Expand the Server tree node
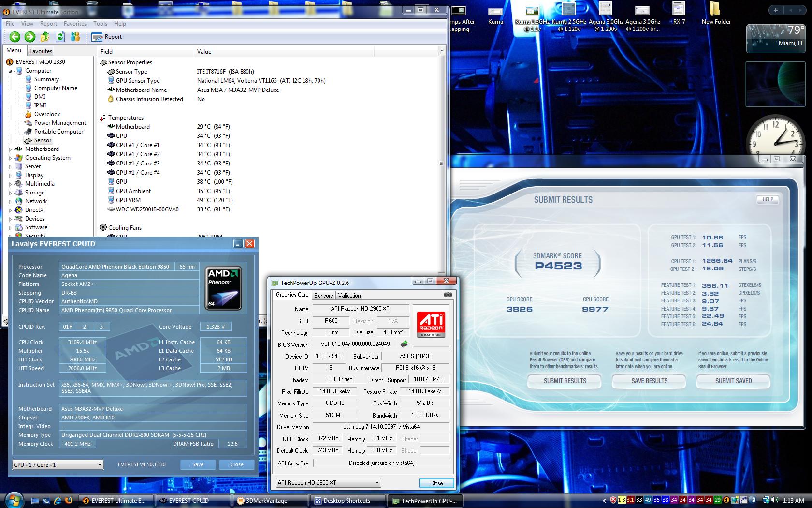 (x=11, y=166)
